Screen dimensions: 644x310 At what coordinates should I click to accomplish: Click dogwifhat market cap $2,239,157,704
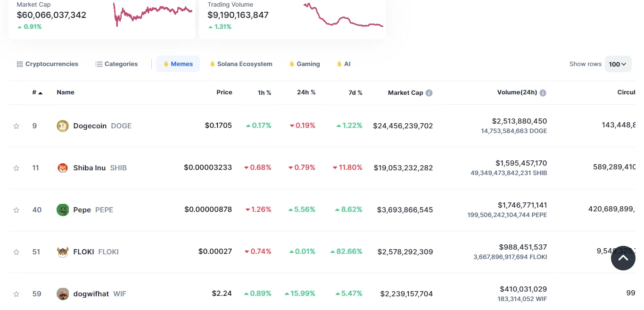pos(407,294)
